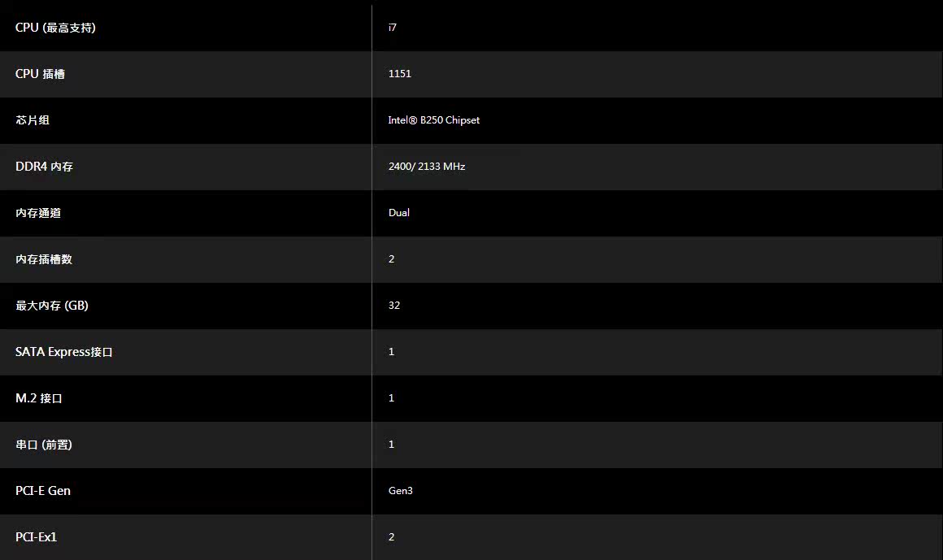
Task: Click the 内存通道 label
Action: coord(38,213)
